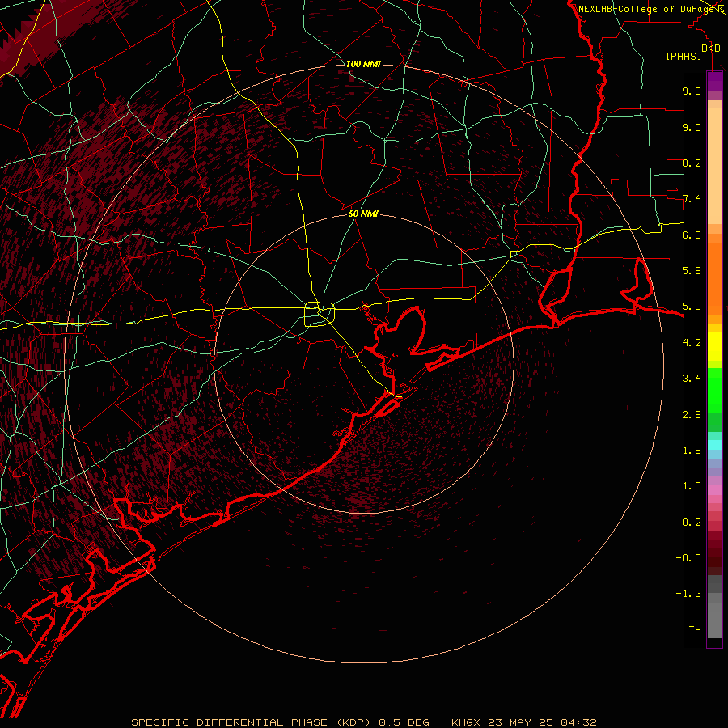The image size is (728, 728).
Task: Click the cyan segment of color scale
Action: pyautogui.click(x=714, y=445)
